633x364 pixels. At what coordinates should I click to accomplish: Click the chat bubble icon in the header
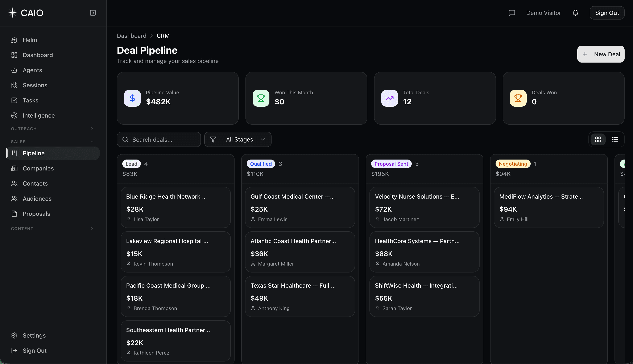tap(512, 13)
